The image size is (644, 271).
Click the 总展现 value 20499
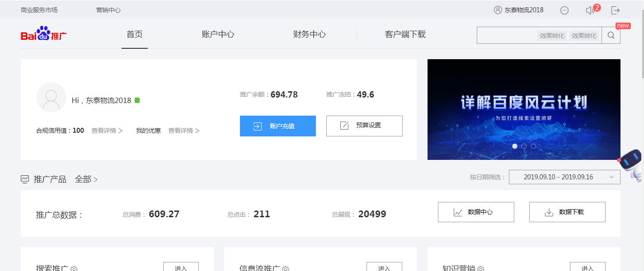tap(372, 214)
